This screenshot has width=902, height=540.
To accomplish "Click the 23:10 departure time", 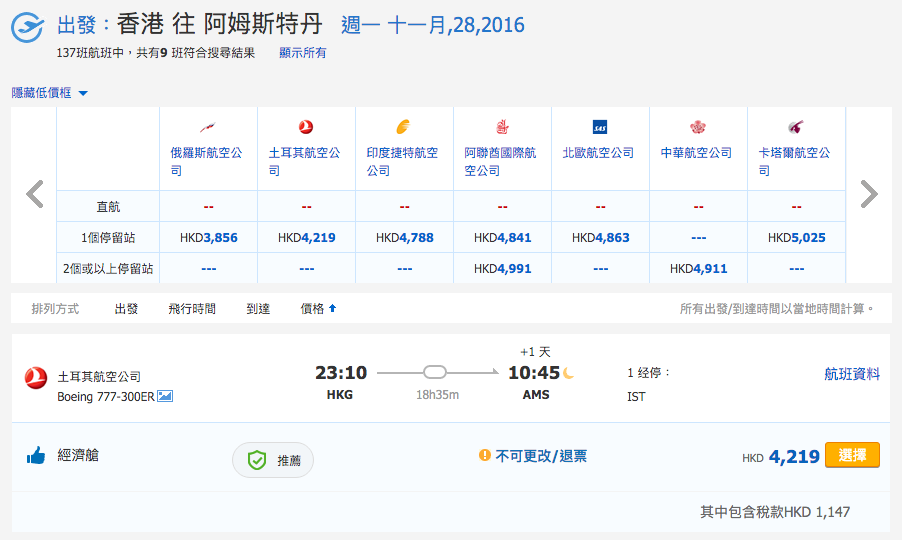I will click(x=341, y=373).
